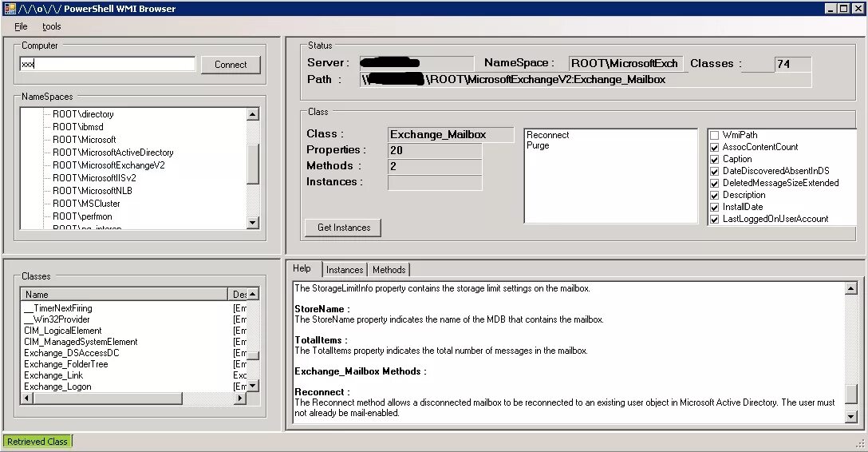Click the Help pane scrollbar thumb
The image size is (868, 452).
[851, 395]
